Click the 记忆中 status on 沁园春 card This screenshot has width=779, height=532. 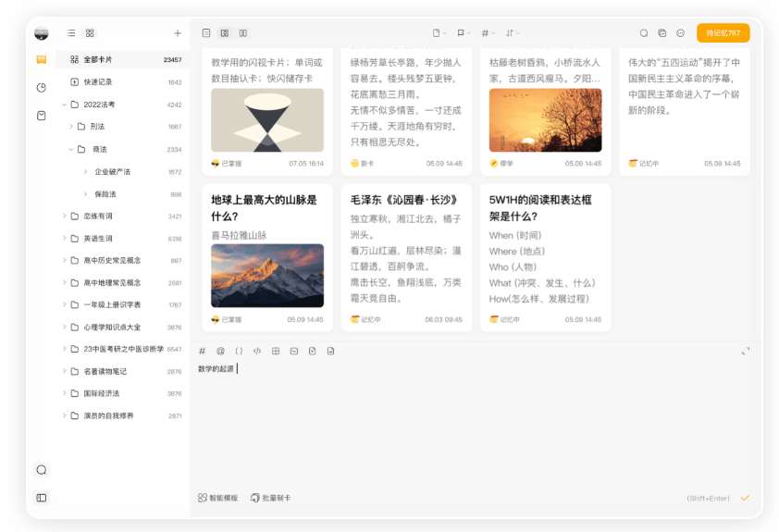365,319
